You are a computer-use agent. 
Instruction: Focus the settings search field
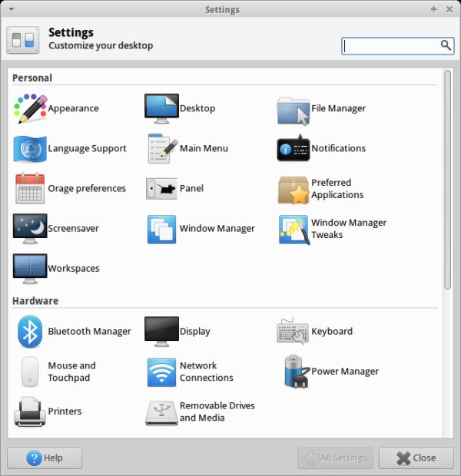pyautogui.click(x=398, y=46)
